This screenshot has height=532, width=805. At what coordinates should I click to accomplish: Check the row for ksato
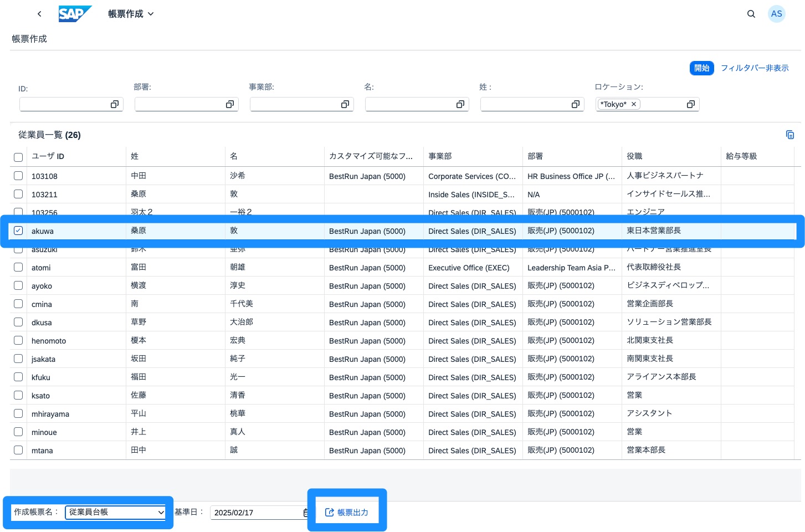click(18, 395)
